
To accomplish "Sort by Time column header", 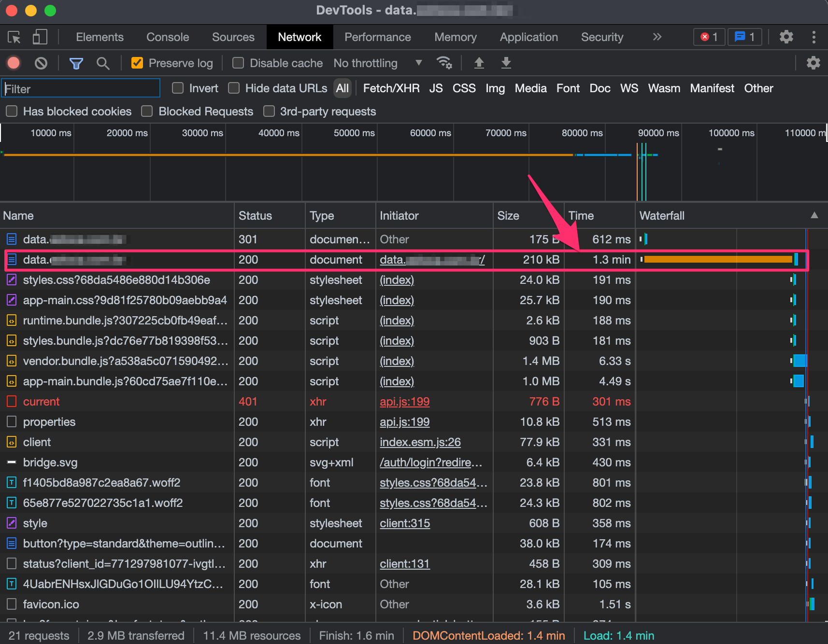I will [x=600, y=215].
